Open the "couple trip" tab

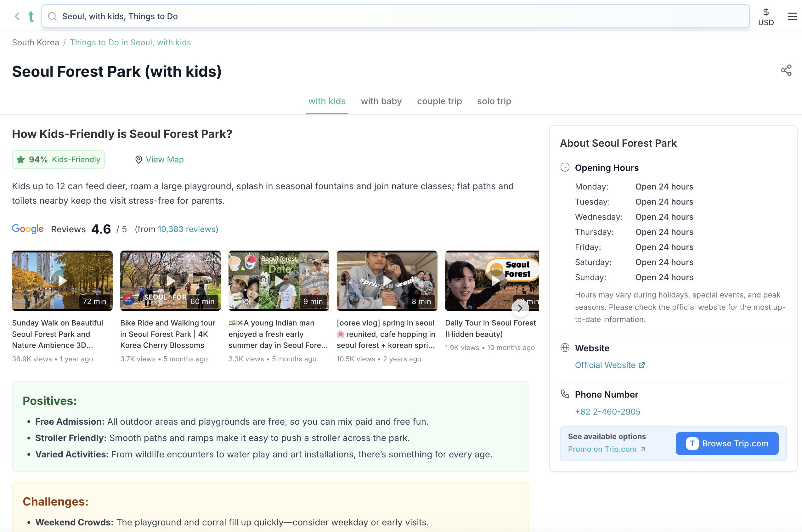point(439,101)
